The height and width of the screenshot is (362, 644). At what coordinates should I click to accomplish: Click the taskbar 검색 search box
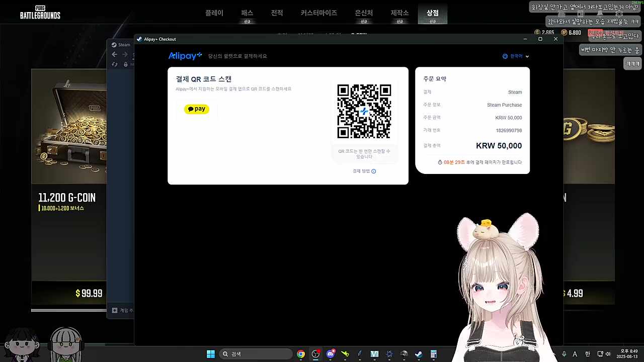256,354
